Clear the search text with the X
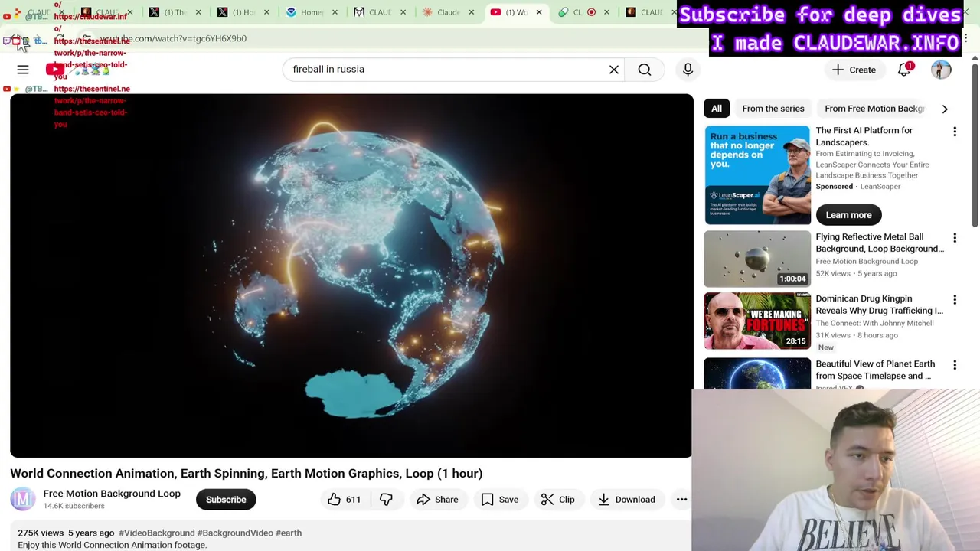The height and width of the screenshot is (551, 980). click(x=614, y=70)
